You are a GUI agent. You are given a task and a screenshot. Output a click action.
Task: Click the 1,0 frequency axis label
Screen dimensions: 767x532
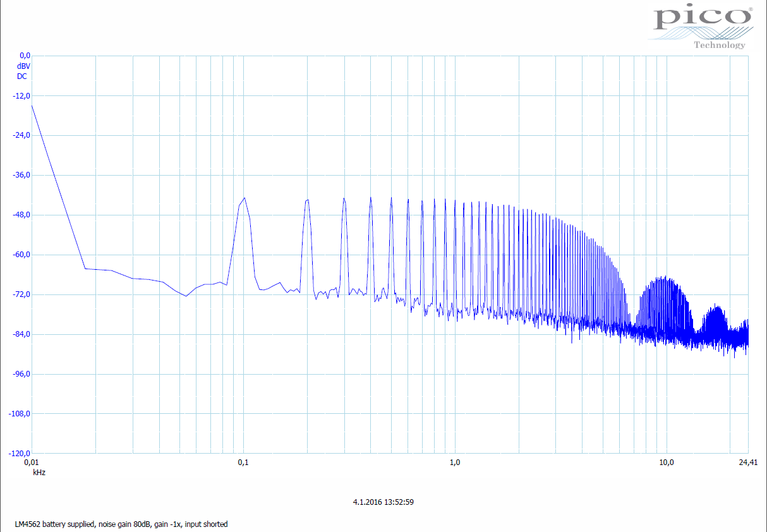tap(455, 463)
